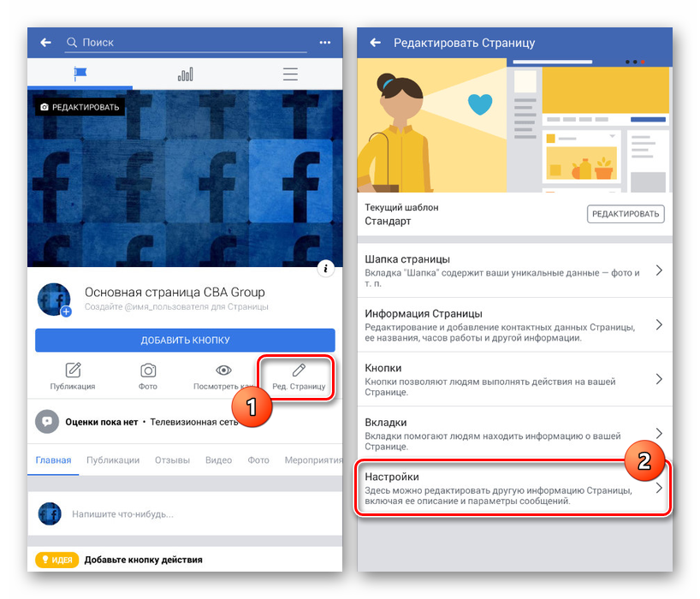
Task: Click avatar beside Напишите что-нибудь
Action: 50,513
